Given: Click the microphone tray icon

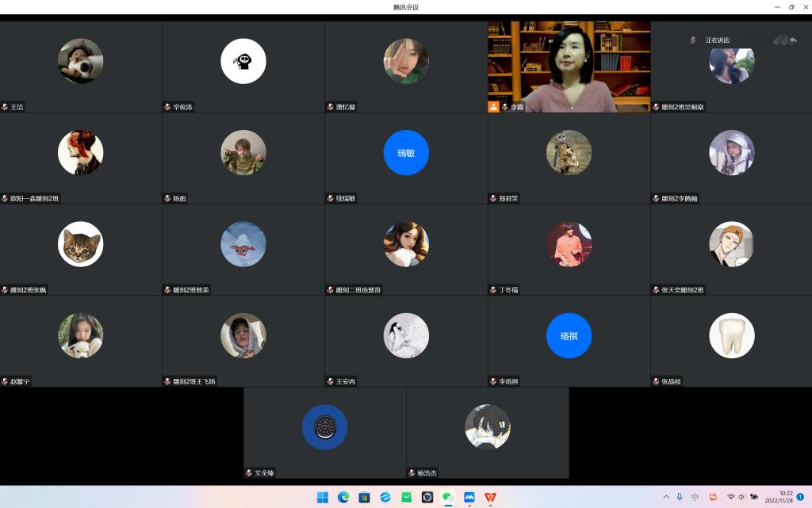Looking at the screenshot, I should 679,497.
